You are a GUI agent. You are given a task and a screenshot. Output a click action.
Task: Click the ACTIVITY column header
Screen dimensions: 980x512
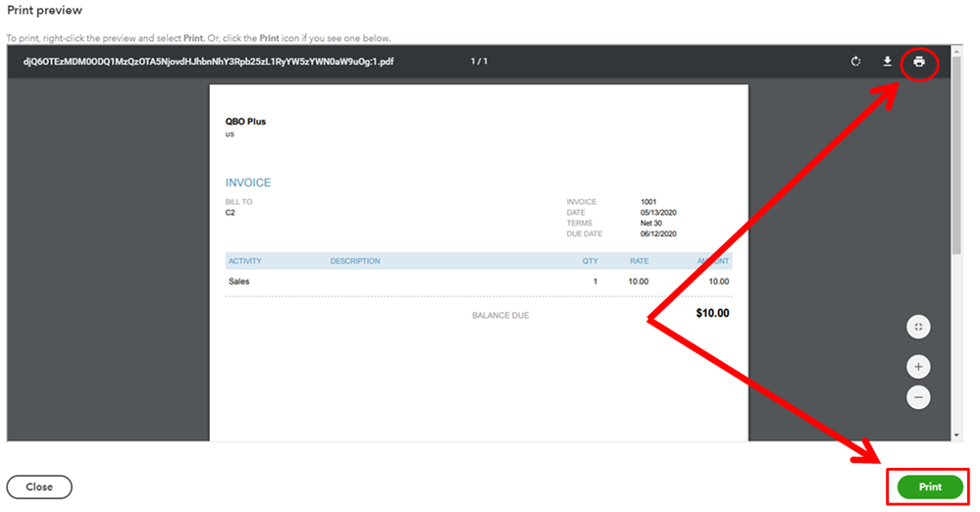[x=245, y=261]
